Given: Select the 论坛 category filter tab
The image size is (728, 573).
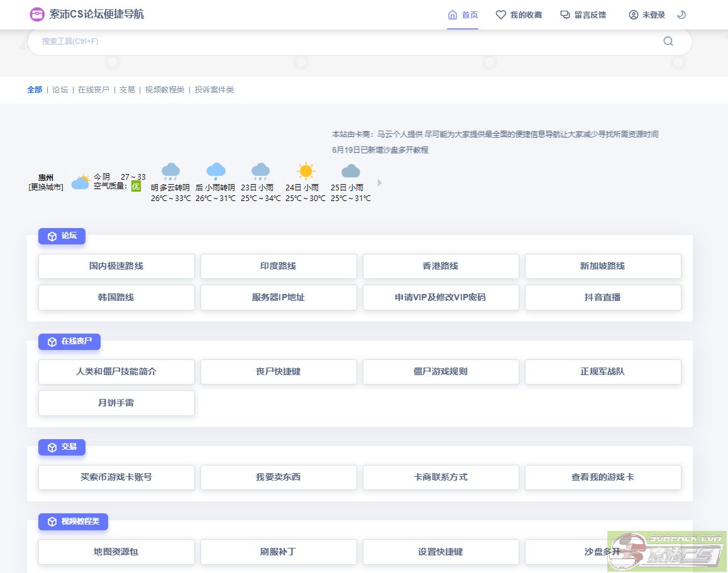Looking at the screenshot, I should coord(60,90).
